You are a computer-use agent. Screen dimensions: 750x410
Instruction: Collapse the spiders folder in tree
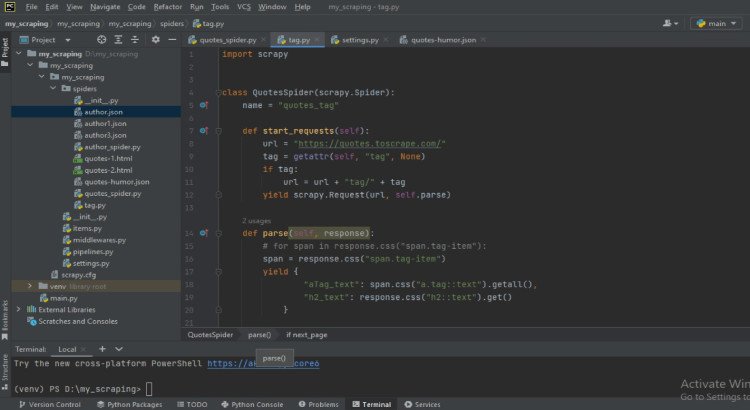pyautogui.click(x=53, y=88)
